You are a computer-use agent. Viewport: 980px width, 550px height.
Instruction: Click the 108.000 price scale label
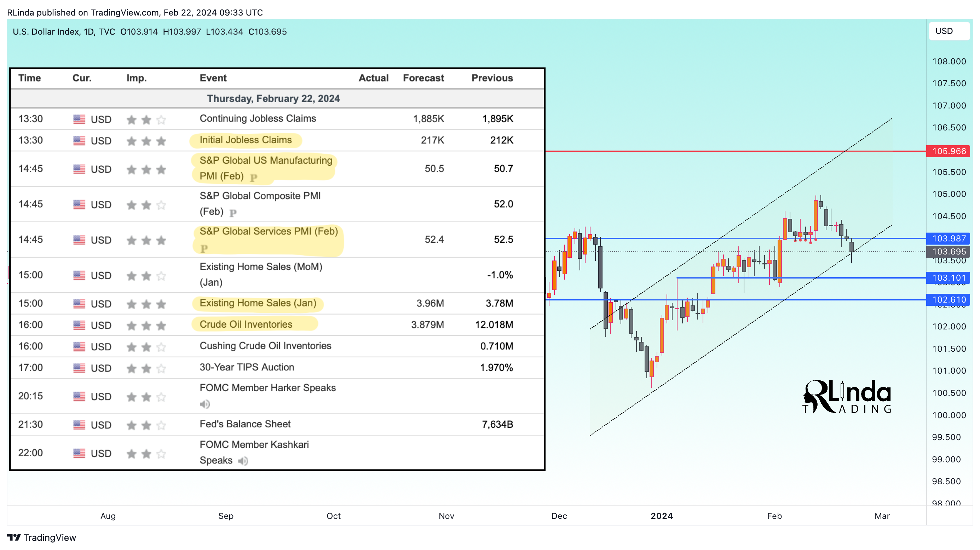(949, 61)
